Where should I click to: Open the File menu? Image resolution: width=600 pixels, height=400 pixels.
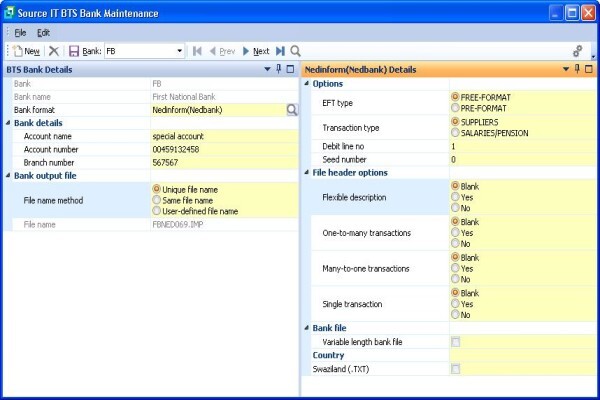pyautogui.click(x=20, y=33)
